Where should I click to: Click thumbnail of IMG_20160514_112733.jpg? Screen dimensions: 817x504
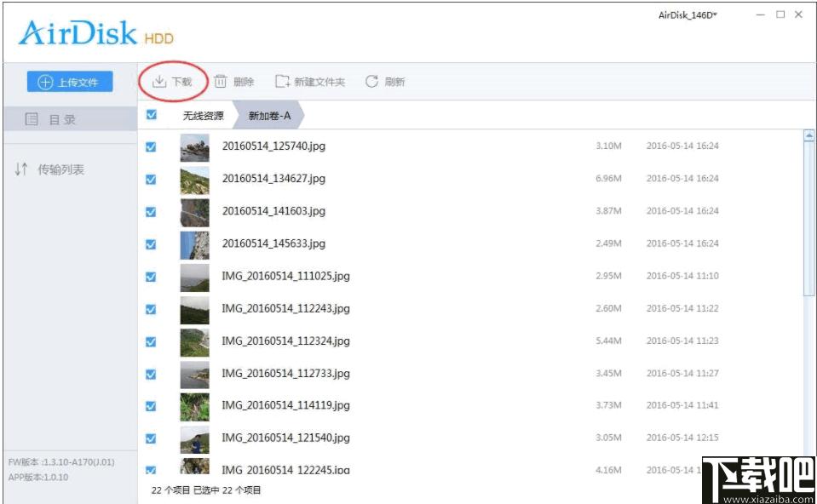(x=195, y=375)
